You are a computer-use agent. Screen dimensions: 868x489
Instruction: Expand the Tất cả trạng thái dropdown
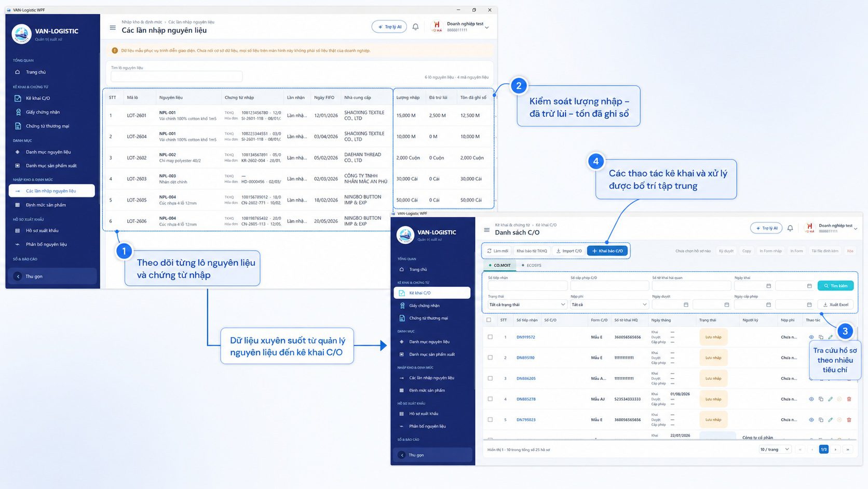527,305
